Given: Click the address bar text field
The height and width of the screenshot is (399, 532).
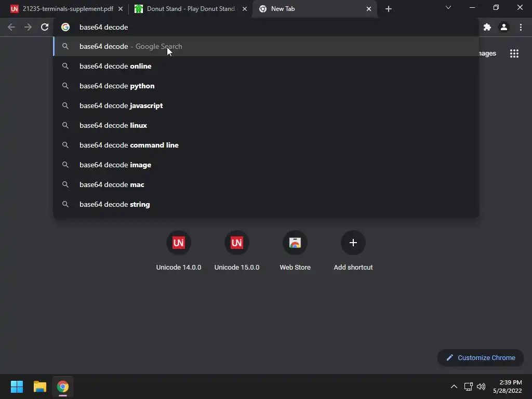Looking at the screenshot, I should click(x=266, y=27).
